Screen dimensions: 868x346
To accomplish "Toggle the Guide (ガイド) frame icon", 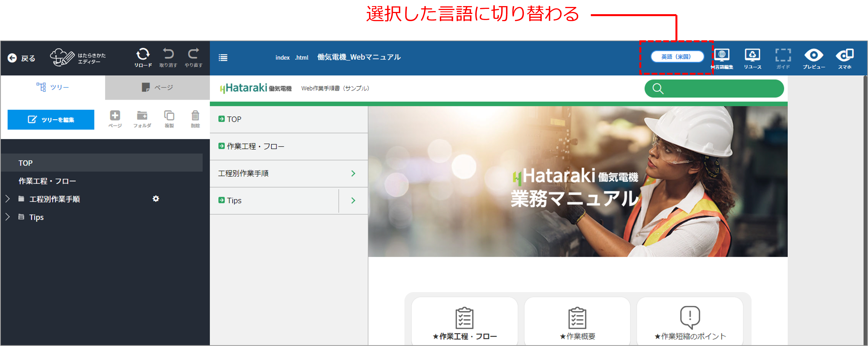I will (x=783, y=56).
